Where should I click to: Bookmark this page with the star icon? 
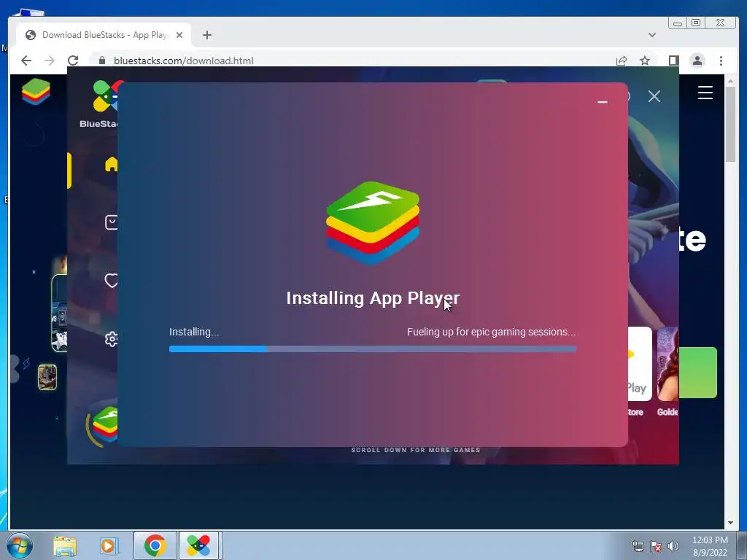(645, 61)
